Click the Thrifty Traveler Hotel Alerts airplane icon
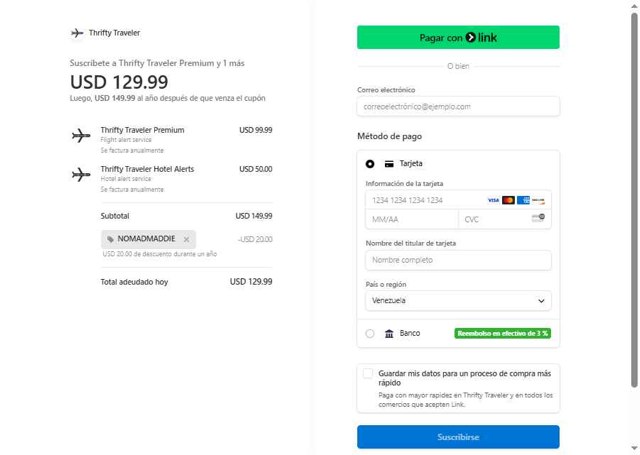The image size is (640, 455). click(x=81, y=175)
